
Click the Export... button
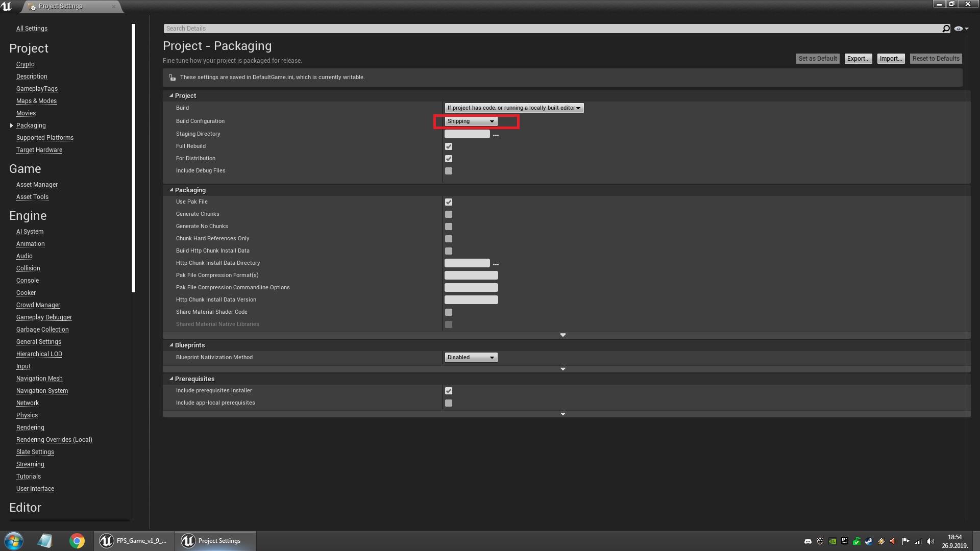(x=857, y=59)
